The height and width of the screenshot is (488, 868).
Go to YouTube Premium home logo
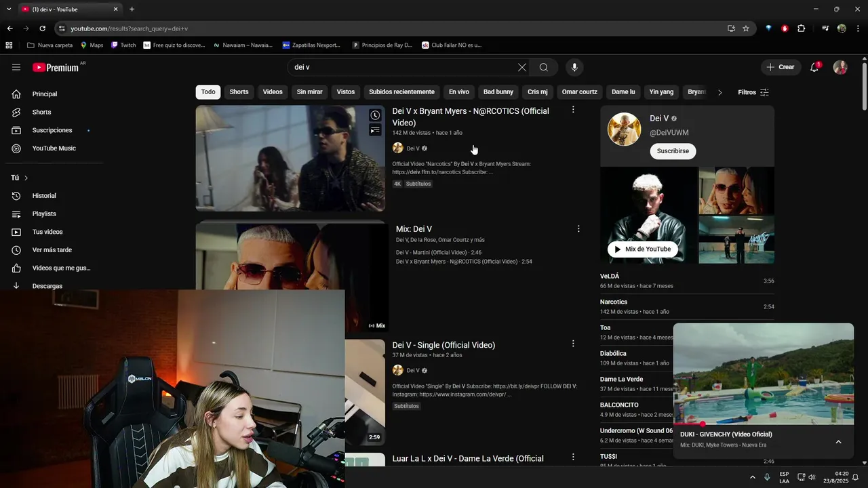point(56,67)
